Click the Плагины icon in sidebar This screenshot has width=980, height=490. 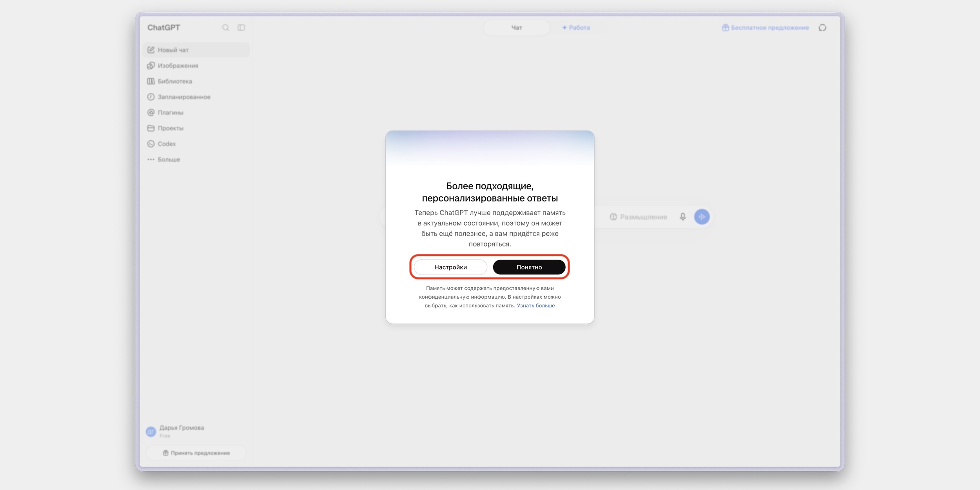(151, 113)
